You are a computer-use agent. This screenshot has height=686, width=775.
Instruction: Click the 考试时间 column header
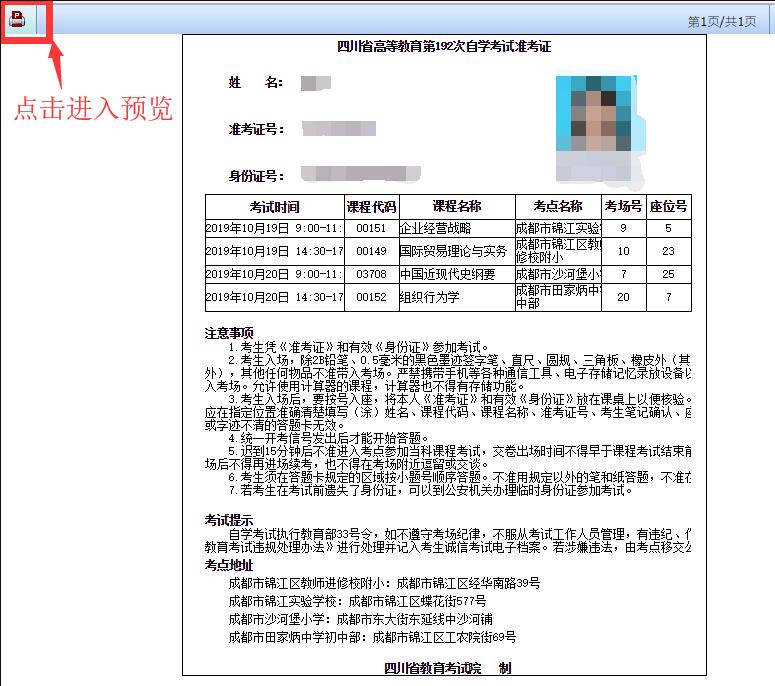[x=274, y=207]
